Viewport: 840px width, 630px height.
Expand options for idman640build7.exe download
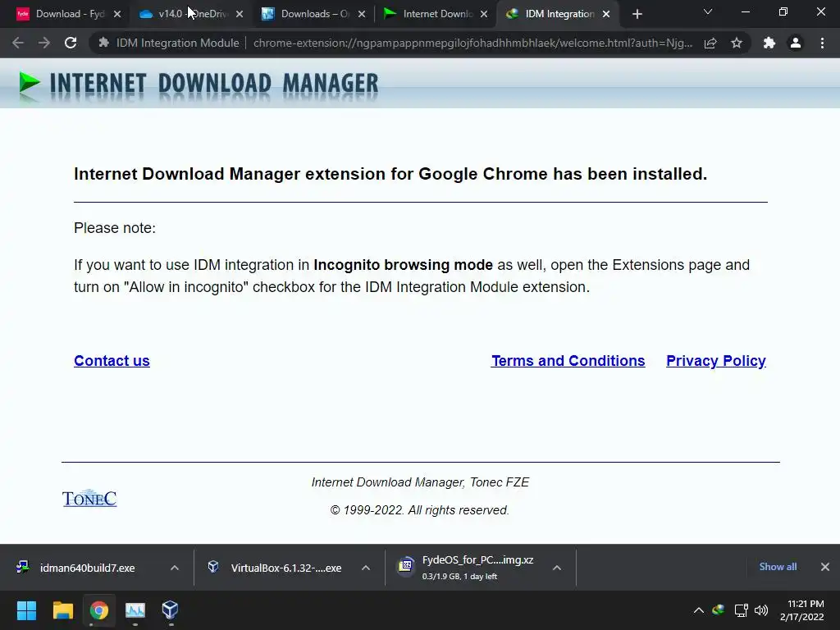pyautogui.click(x=175, y=568)
